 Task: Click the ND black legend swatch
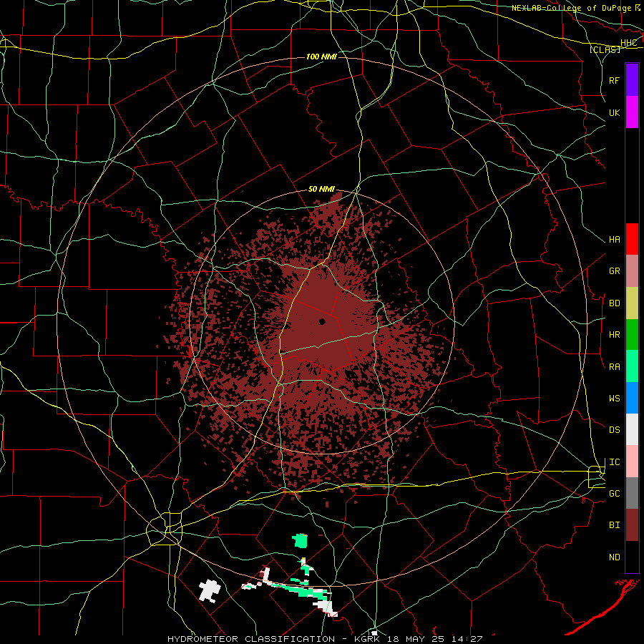click(632, 557)
